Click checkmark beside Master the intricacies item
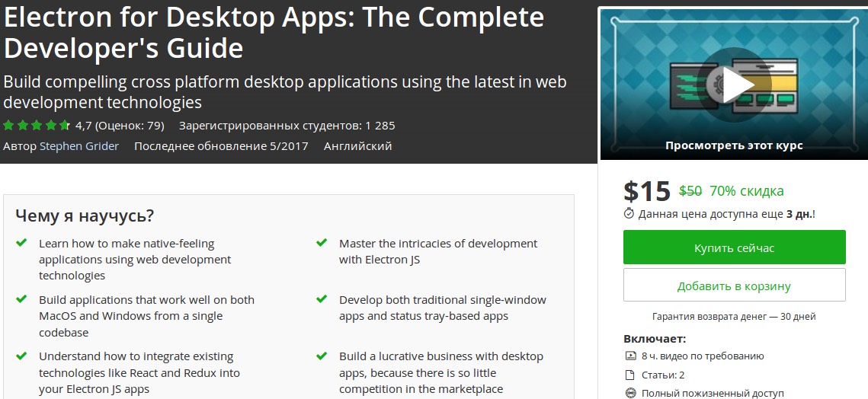Screen dimensions: 868x399 click(321, 243)
